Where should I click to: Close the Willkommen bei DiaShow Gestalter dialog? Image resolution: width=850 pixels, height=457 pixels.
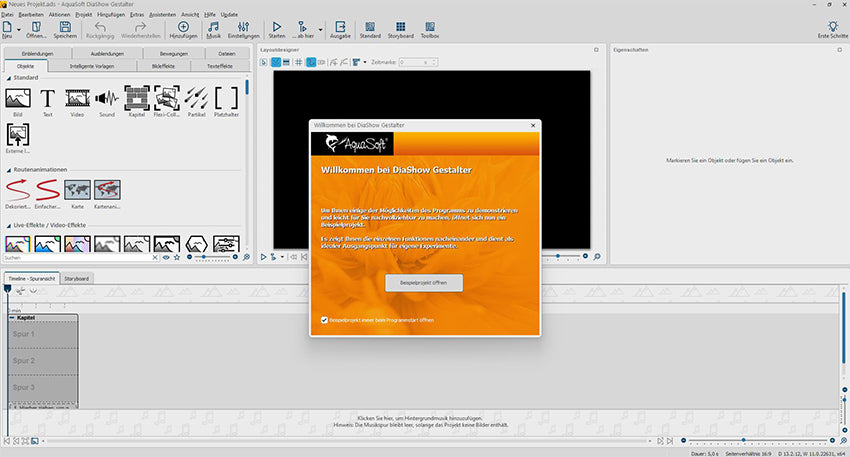click(x=533, y=125)
